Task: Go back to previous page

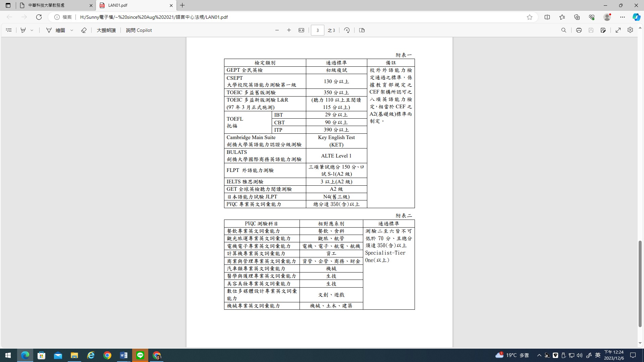Action: [9, 17]
